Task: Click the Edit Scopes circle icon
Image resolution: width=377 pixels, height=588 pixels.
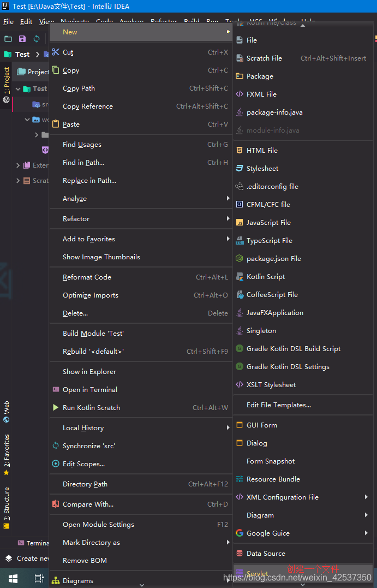Action: [56, 464]
